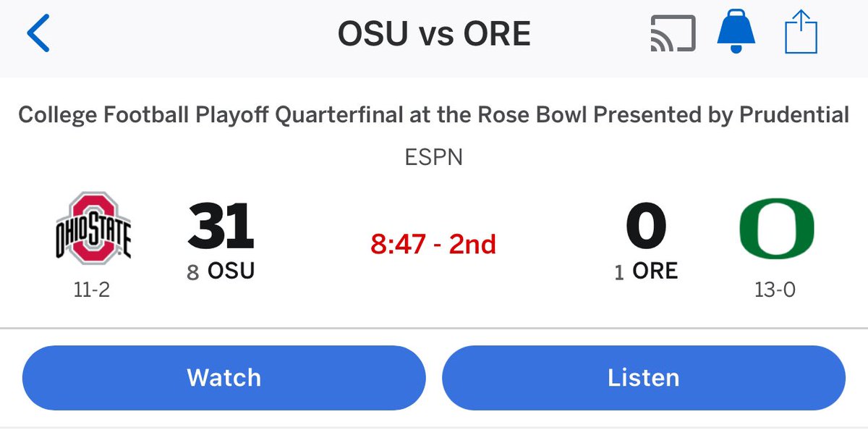Screen dimensions: 868x430
Task: Tap the Oregon score of 0
Action: [646, 225]
